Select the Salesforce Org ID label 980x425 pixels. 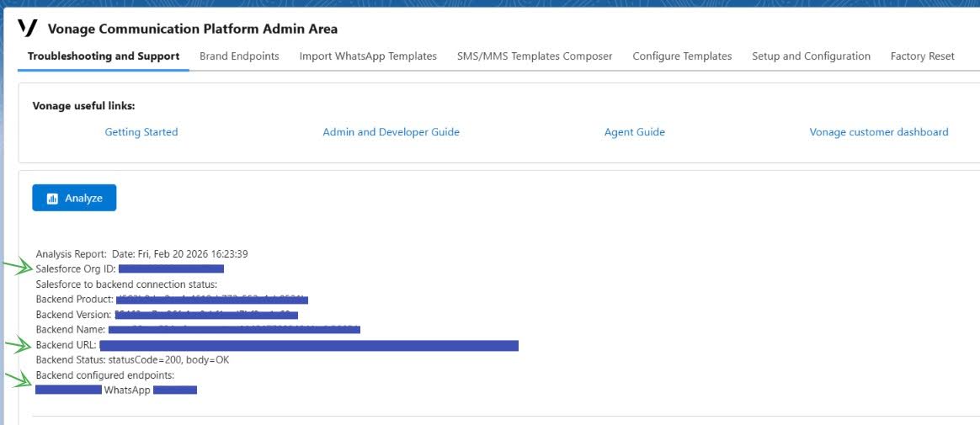point(76,268)
